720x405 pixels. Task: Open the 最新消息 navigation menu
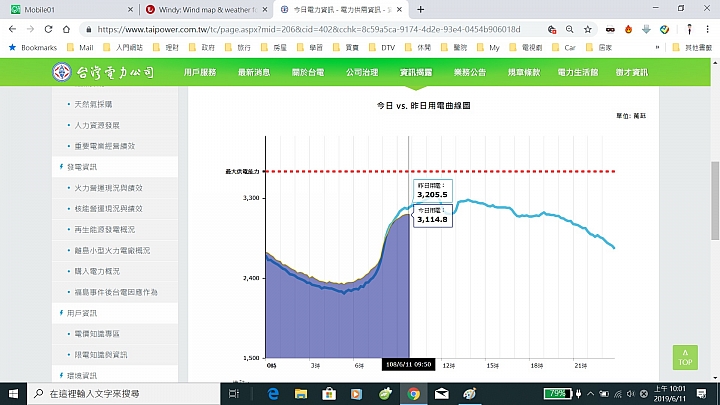point(254,72)
